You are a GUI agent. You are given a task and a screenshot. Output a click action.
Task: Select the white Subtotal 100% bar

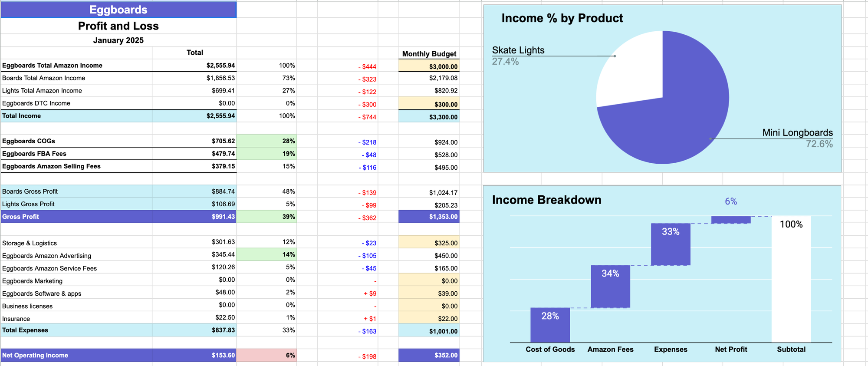pyautogui.click(x=791, y=279)
